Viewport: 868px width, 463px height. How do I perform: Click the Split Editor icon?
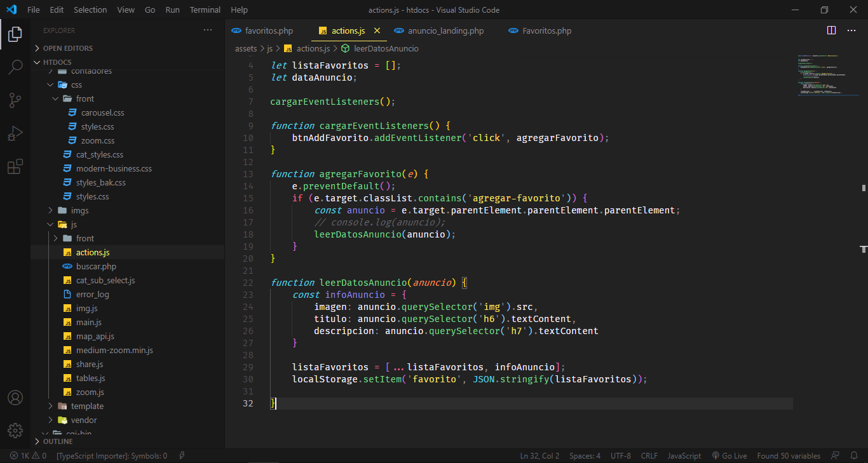tap(831, 30)
